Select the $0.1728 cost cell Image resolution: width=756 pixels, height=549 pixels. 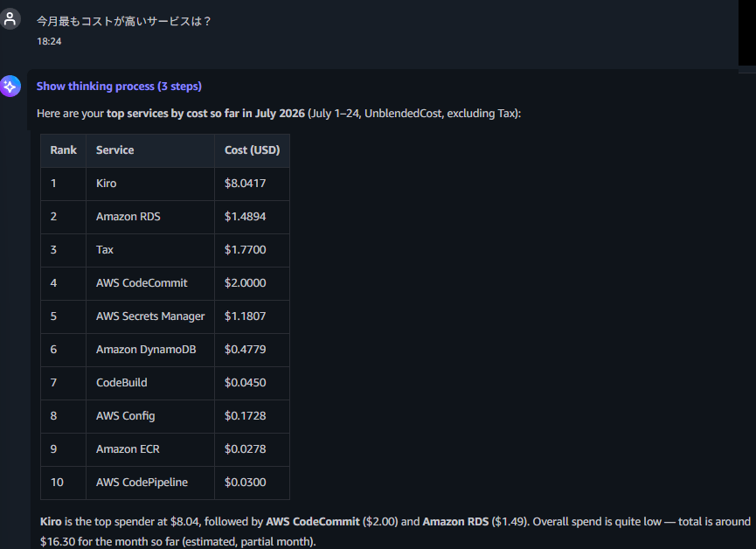pos(252,417)
